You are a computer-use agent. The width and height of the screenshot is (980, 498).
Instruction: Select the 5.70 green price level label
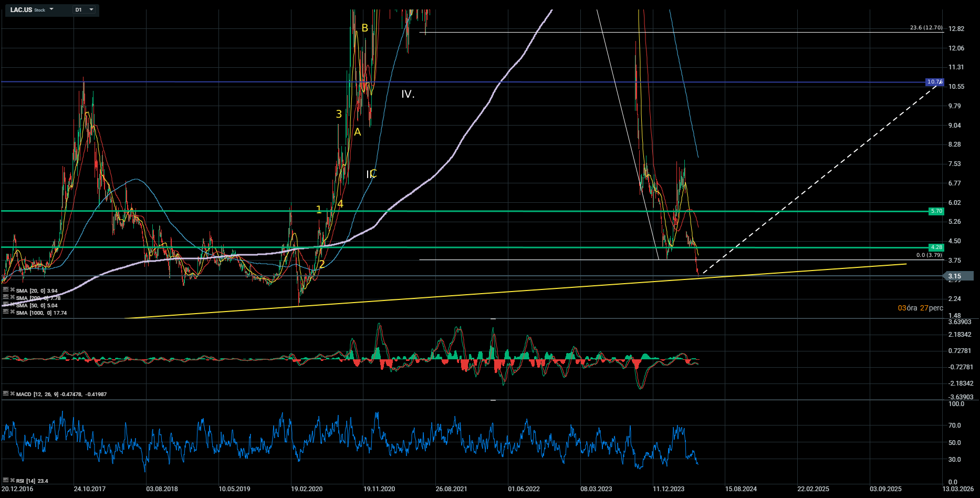click(x=936, y=211)
